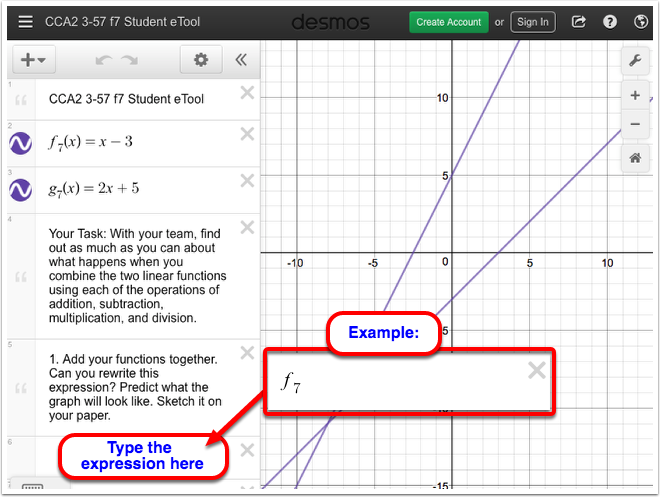This screenshot has height=497, width=660.
Task: Delete the empty expression row 6
Action: 247,450
